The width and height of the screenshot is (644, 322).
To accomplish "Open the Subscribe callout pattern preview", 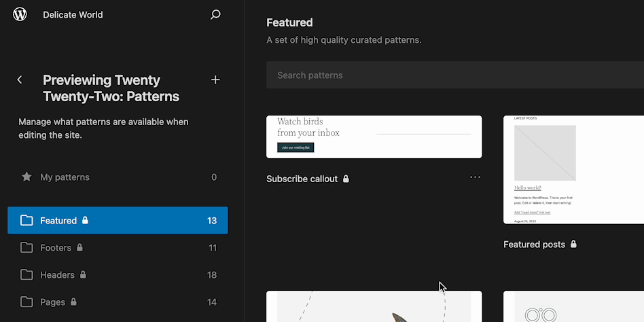I will 374,137.
